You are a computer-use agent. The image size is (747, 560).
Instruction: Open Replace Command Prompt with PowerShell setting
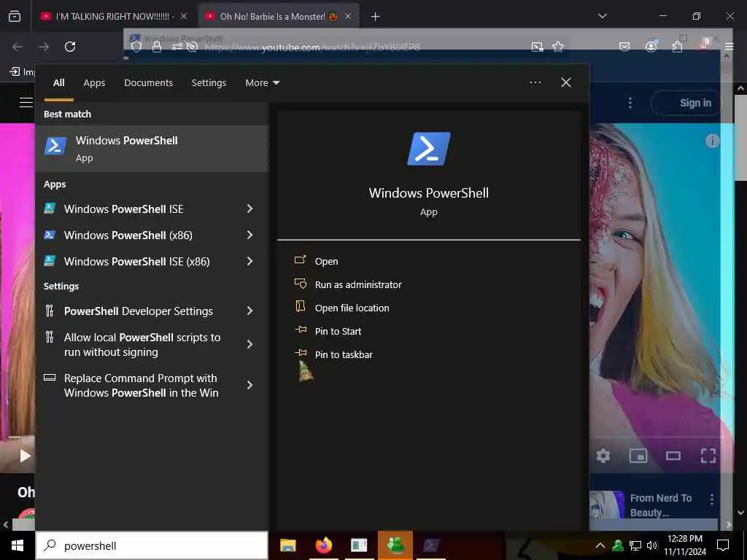[141, 385]
